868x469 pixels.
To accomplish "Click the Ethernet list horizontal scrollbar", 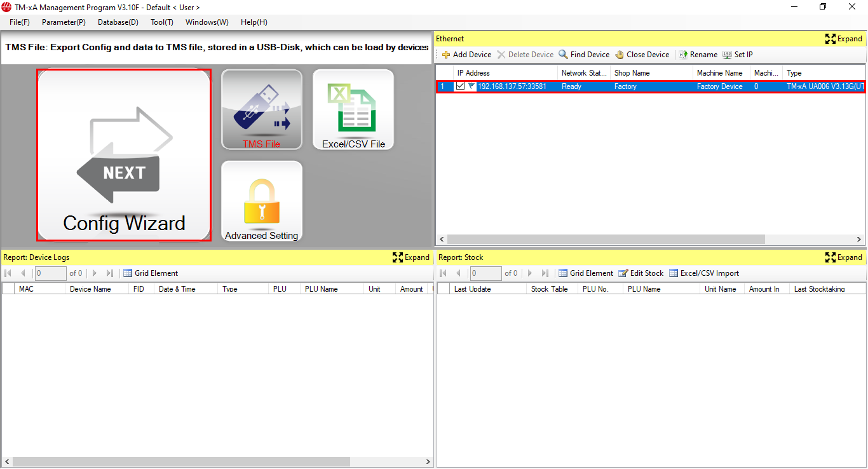I will (606, 240).
